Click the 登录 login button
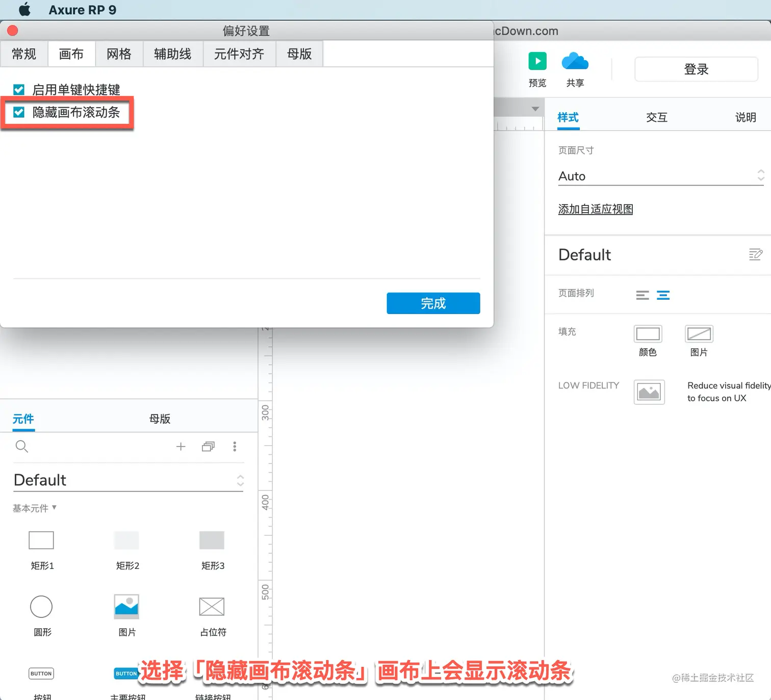Viewport: 771px width, 700px height. (x=696, y=69)
